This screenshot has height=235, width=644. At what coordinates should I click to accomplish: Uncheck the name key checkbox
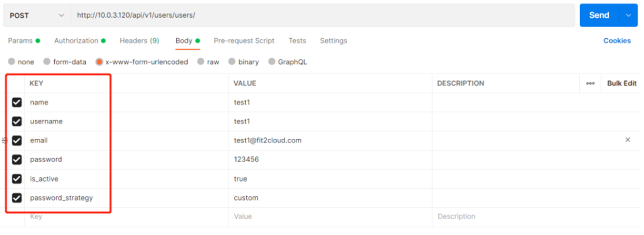17,102
